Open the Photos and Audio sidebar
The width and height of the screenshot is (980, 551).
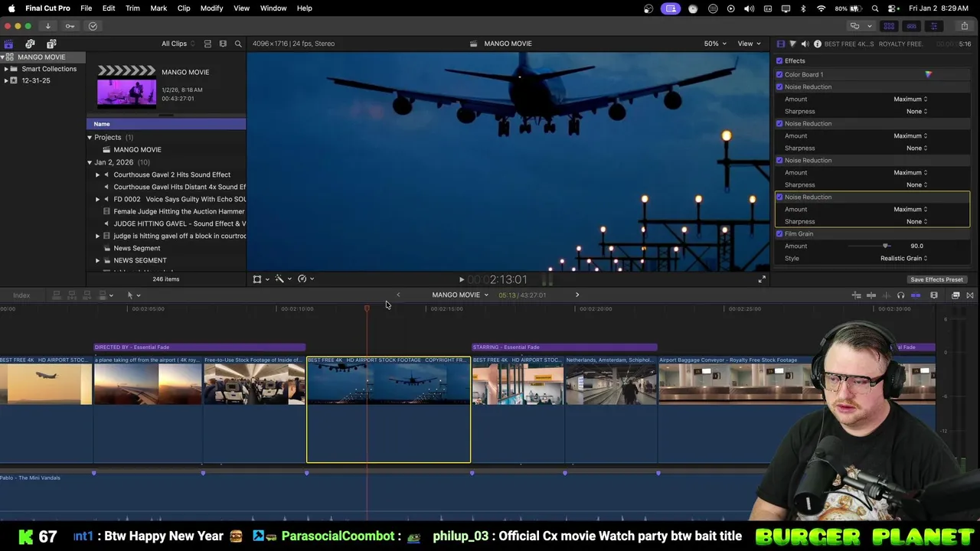tap(30, 44)
